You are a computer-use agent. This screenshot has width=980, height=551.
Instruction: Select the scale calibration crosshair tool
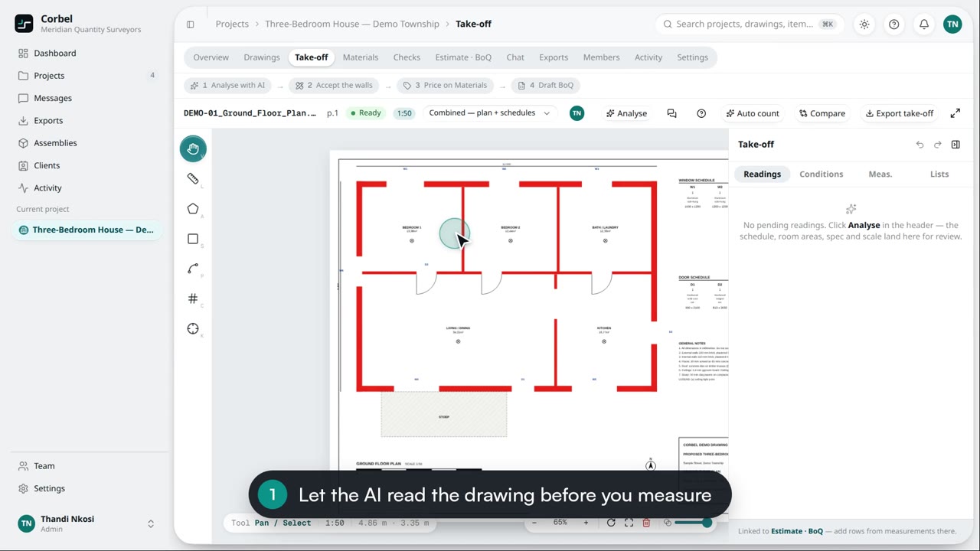193,328
